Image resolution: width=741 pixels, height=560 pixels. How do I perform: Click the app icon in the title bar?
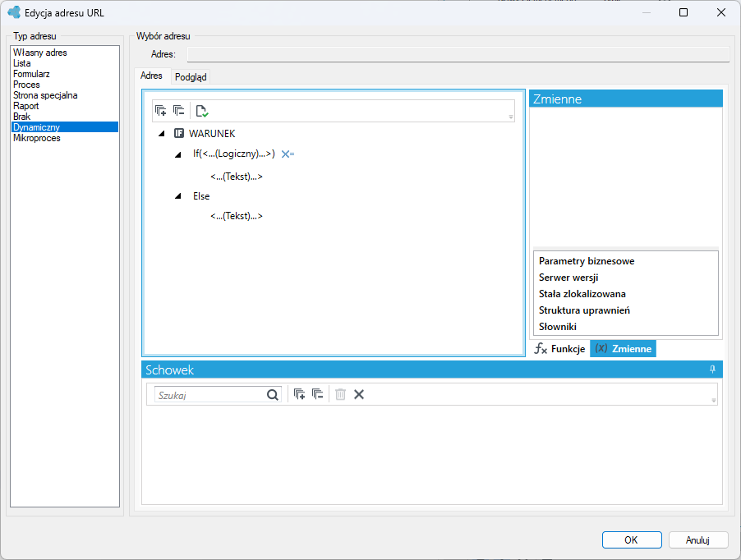14,13
